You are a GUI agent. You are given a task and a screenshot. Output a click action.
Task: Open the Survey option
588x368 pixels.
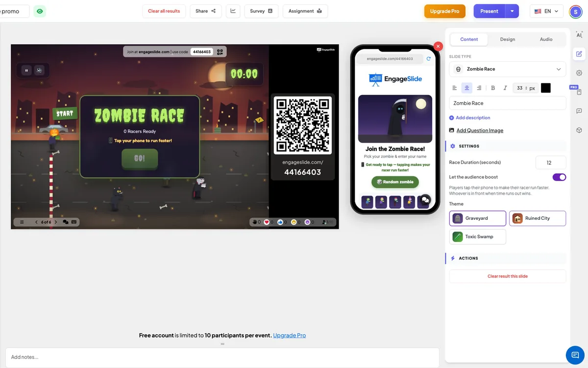[x=261, y=11]
